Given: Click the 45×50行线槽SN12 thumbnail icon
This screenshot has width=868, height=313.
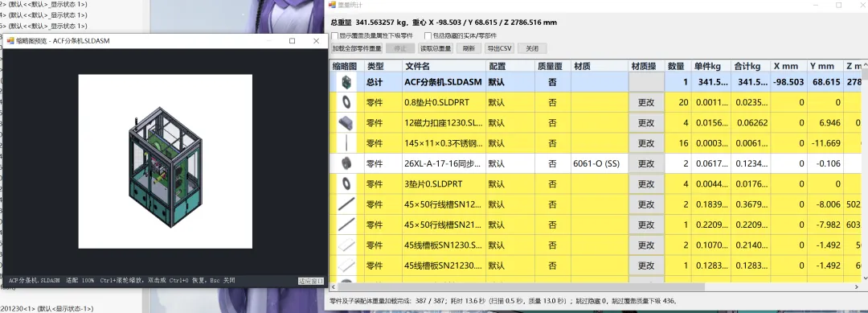Looking at the screenshot, I should tap(346, 204).
